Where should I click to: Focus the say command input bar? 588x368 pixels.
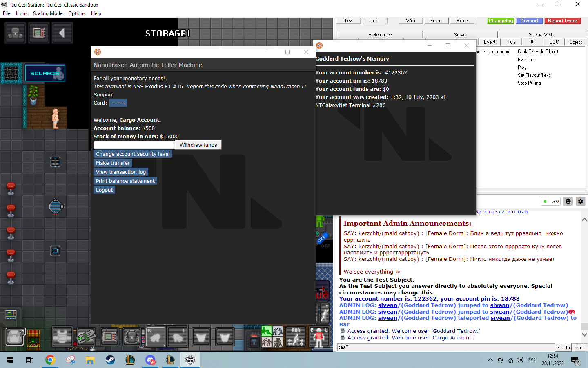pos(446,347)
